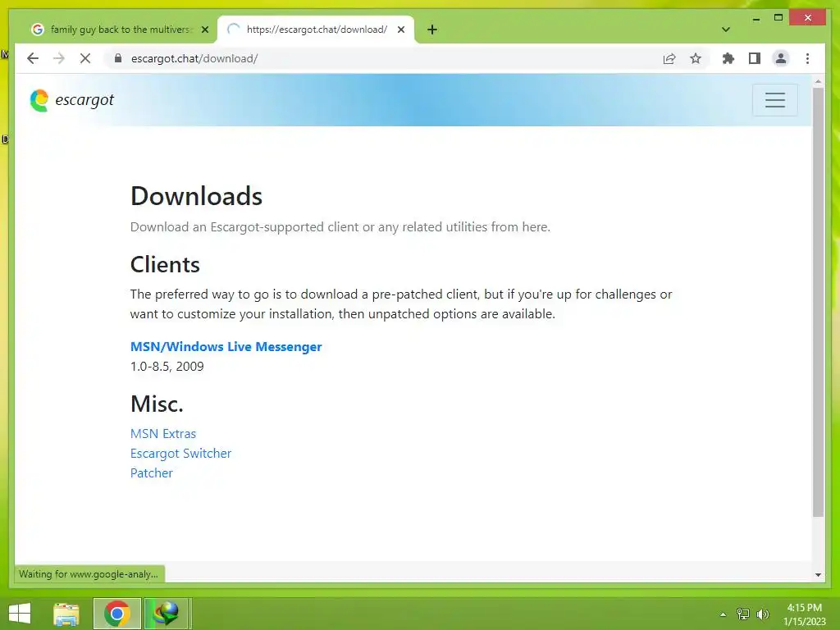Click the 'Waiting for www.google-analy...' status text
The image size is (840, 630).
89,573
